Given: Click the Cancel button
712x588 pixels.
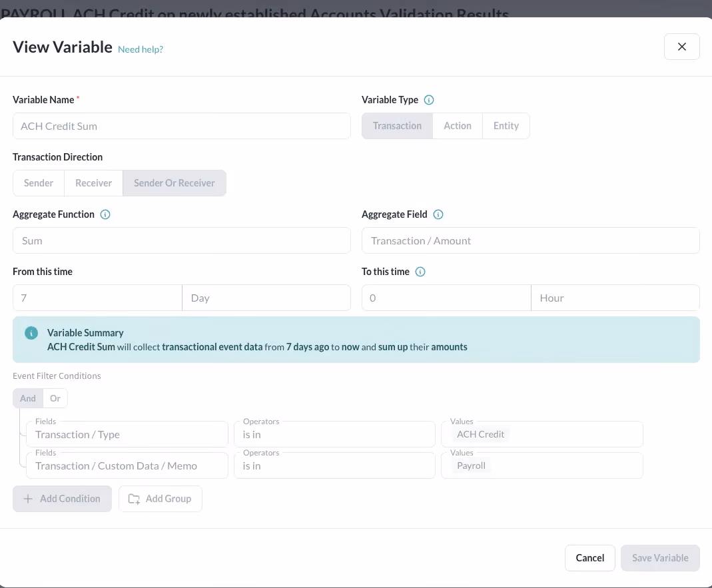Looking at the screenshot, I should (x=590, y=558).
